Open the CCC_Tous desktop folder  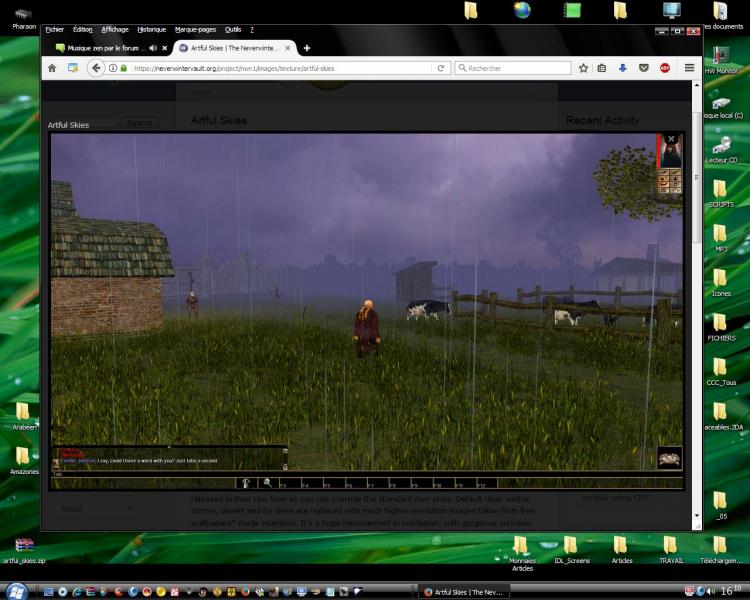(x=721, y=372)
